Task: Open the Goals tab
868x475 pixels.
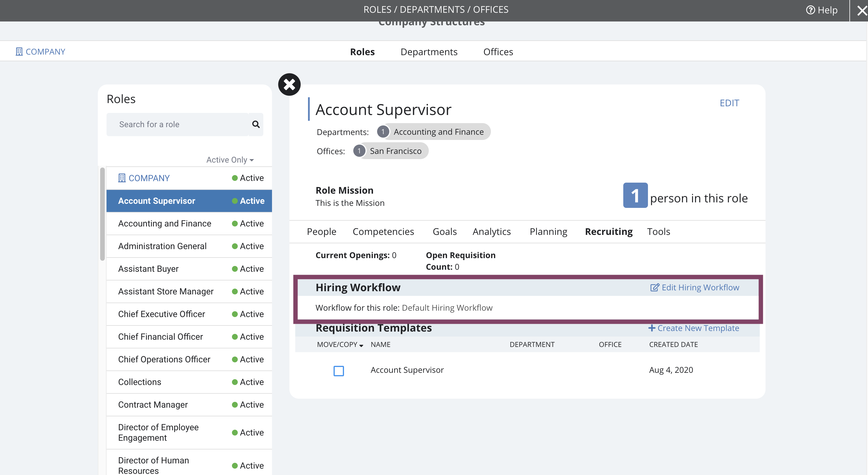Action: pos(444,232)
